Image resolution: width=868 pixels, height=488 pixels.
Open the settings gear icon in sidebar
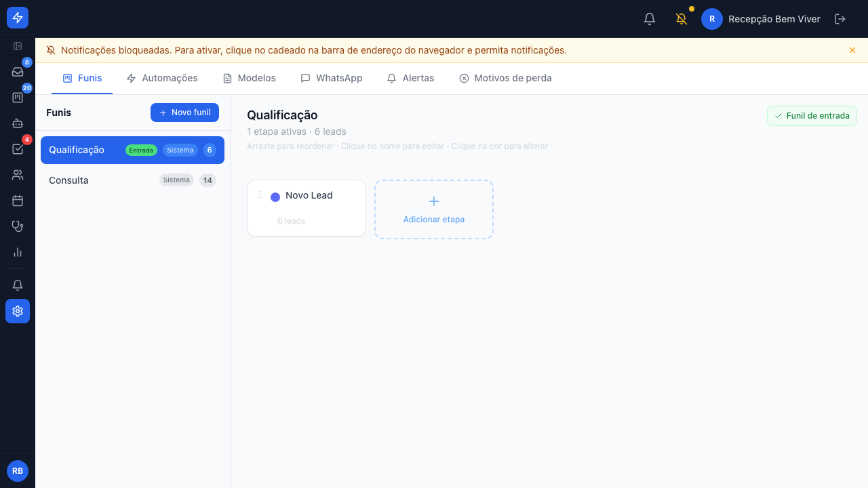pos(18,311)
